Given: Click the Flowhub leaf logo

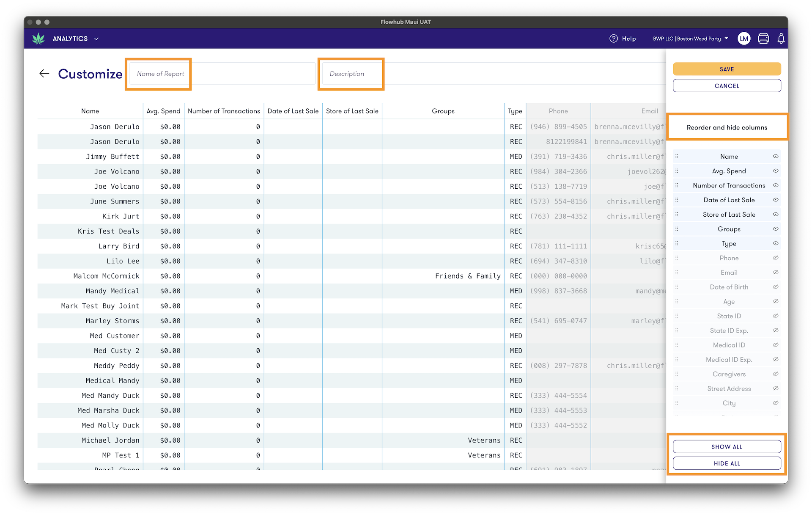Looking at the screenshot, I should point(38,39).
